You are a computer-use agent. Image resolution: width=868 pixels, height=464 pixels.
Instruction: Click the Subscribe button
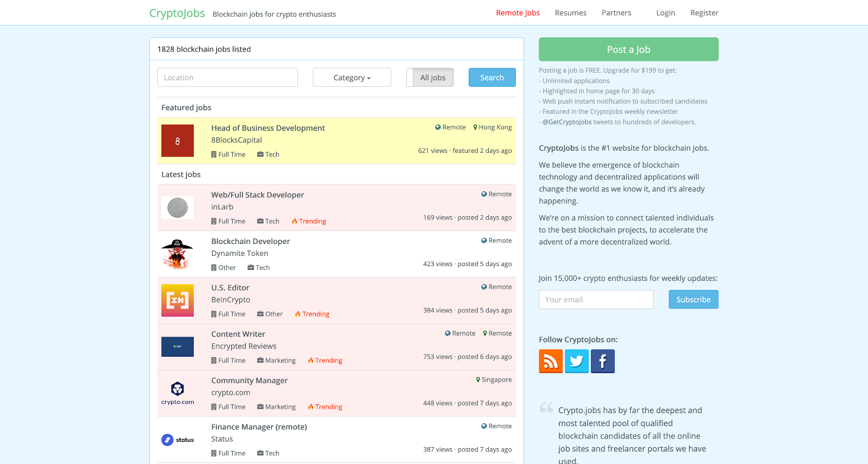click(693, 300)
